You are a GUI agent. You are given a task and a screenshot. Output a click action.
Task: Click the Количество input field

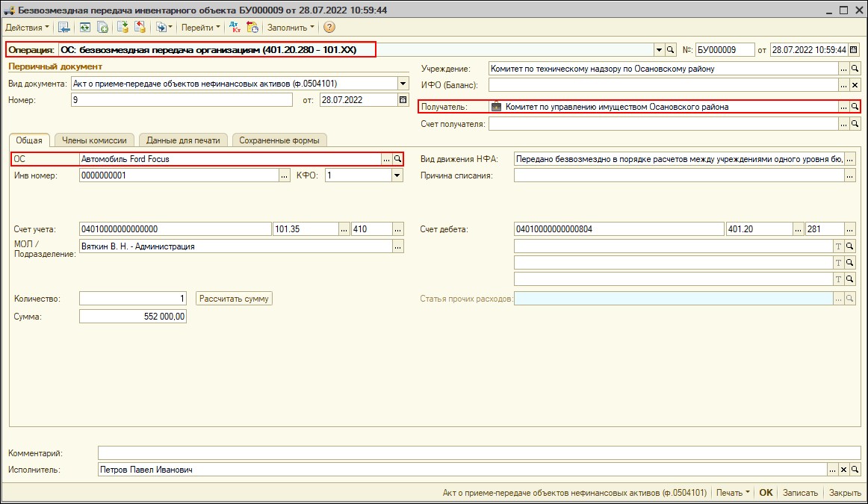coord(133,299)
